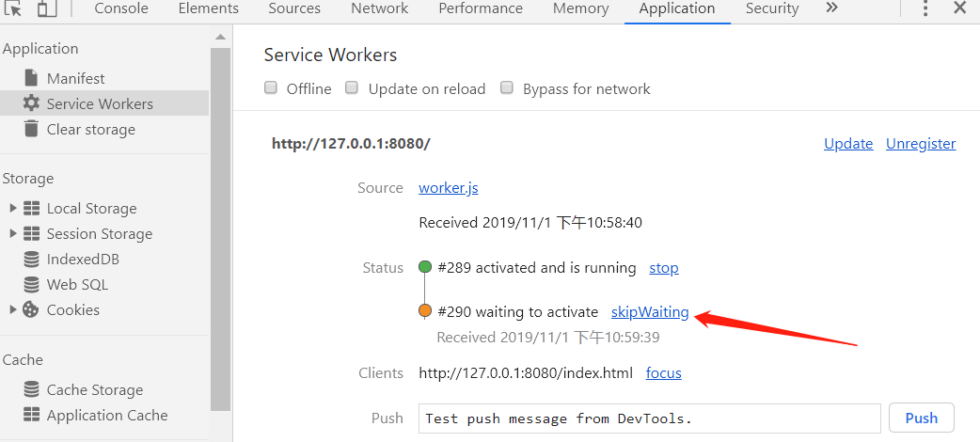
Task: Click skipWaiting for worker #290
Action: point(650,312)
